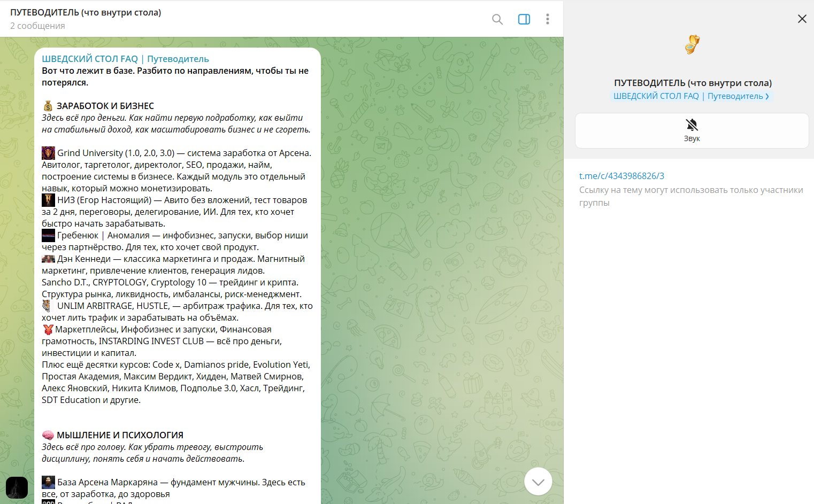
Task: Click the line starting 'Sancho D.T., CRYPTOLOGY'
Action: click(x=170, y=282)
